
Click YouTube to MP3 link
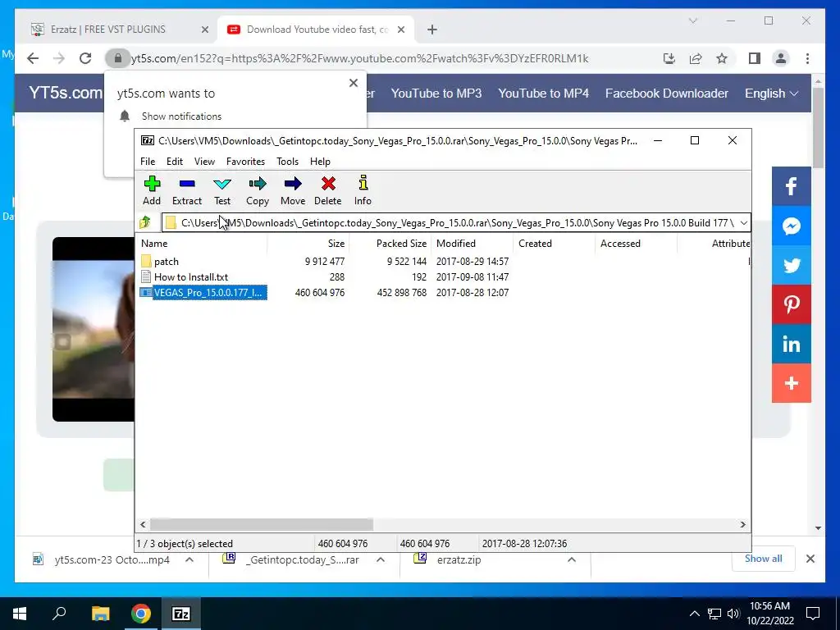pos(436,94)
